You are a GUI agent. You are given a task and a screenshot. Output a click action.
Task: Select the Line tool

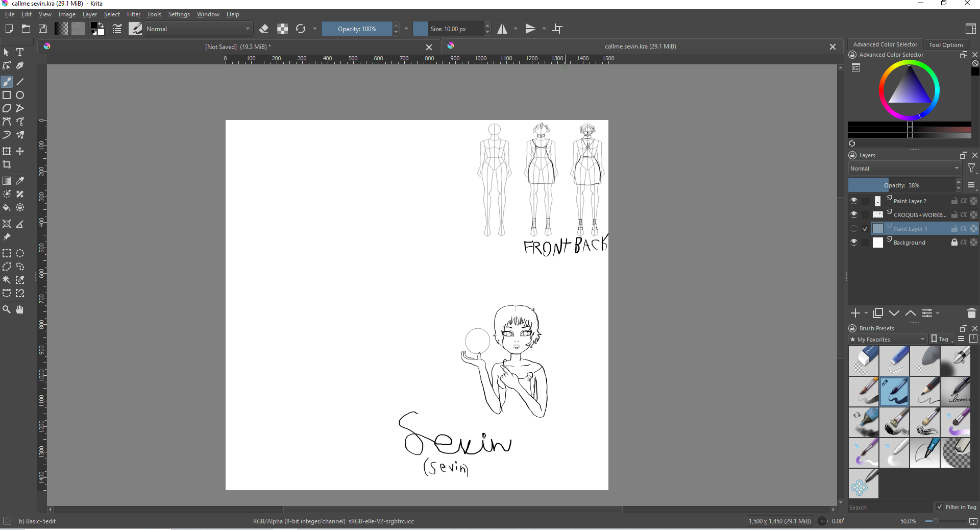pyautogui.click(x=20, y=82)
